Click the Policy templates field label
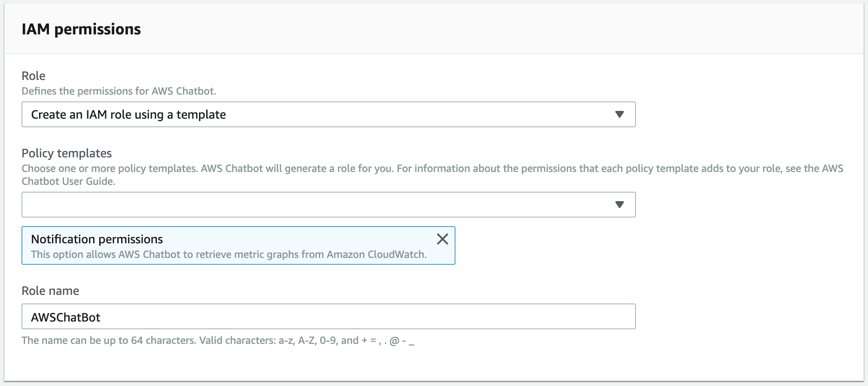The image size is (868, 386). click(x=67, y=153)
